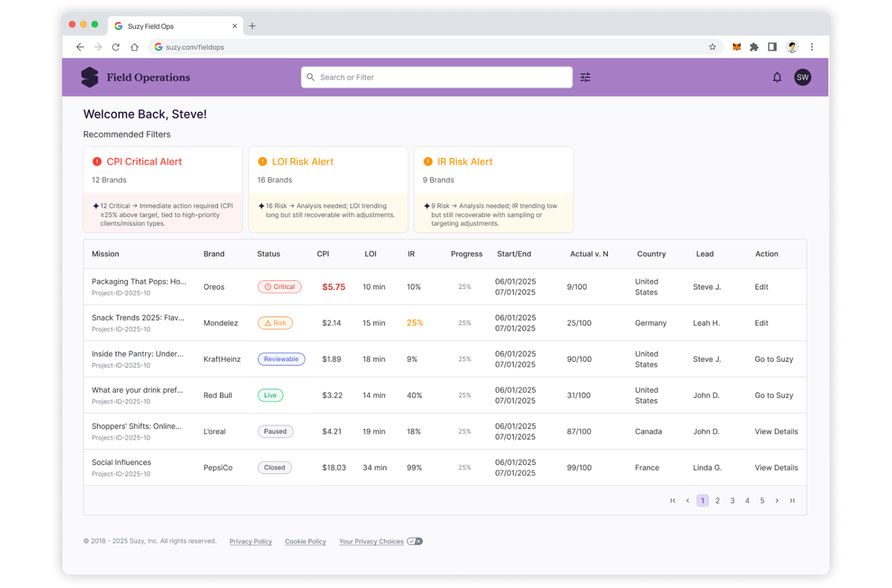Click the search magnifier icon
Screen dimensions: 892x588
[x=310, y=77]
